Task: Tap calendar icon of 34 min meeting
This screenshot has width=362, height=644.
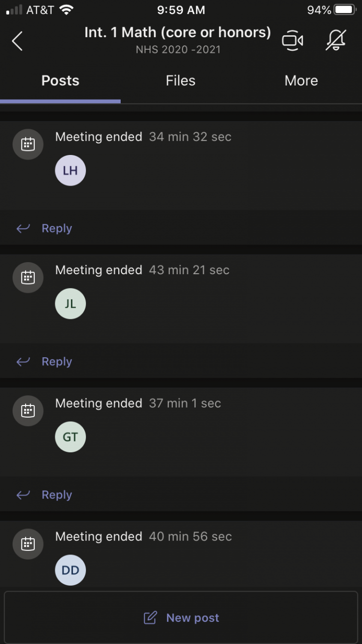Action: tap(28, 144)
